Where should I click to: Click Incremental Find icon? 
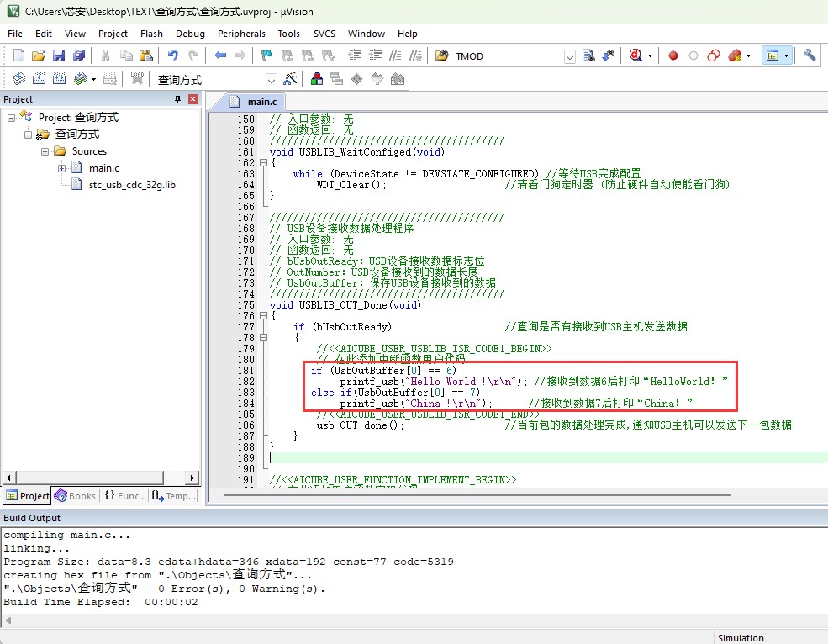[x=609, y=55]
